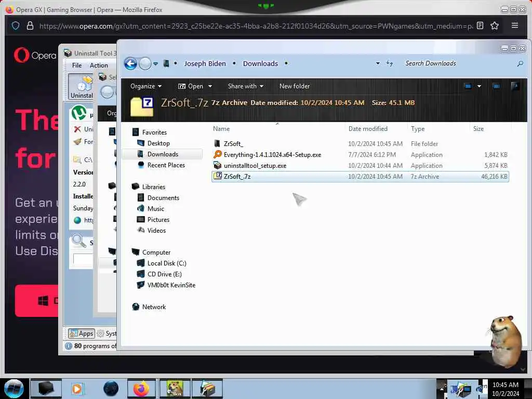This screenshot has width=532, height=399.
Task: Click the Windows Start orb
Action: coord(14,389)
